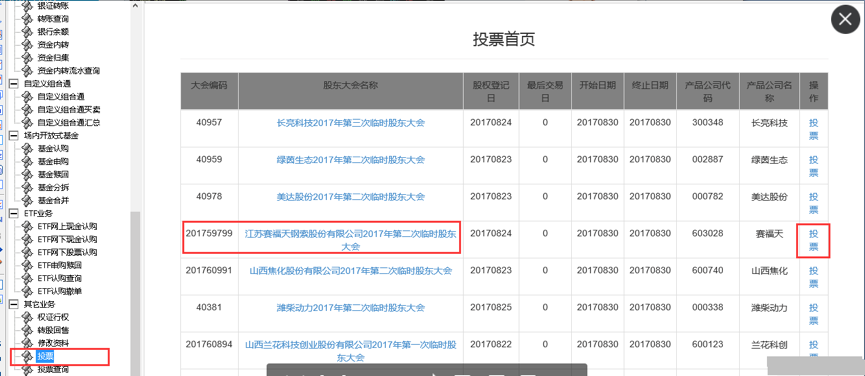Click the icon beside ETF网下股票认购
Screen dimensions: 865x376
coord(28,252)
